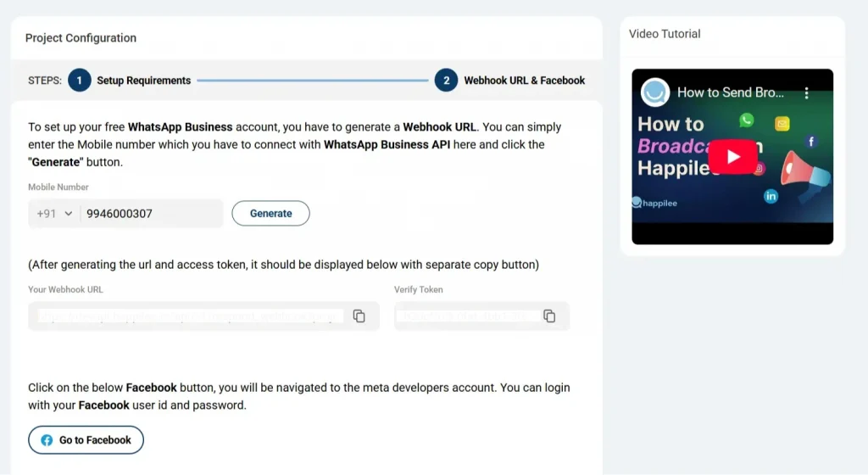Open the video's three-dot options menu
Image resolution: width=868 pixels, height=475 pixels.
(x=807, y=92)
